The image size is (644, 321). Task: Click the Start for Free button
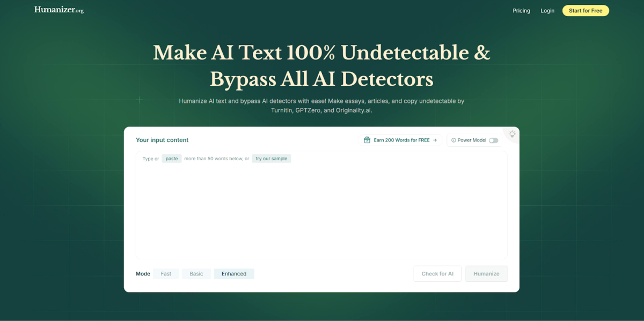(586, 11)
